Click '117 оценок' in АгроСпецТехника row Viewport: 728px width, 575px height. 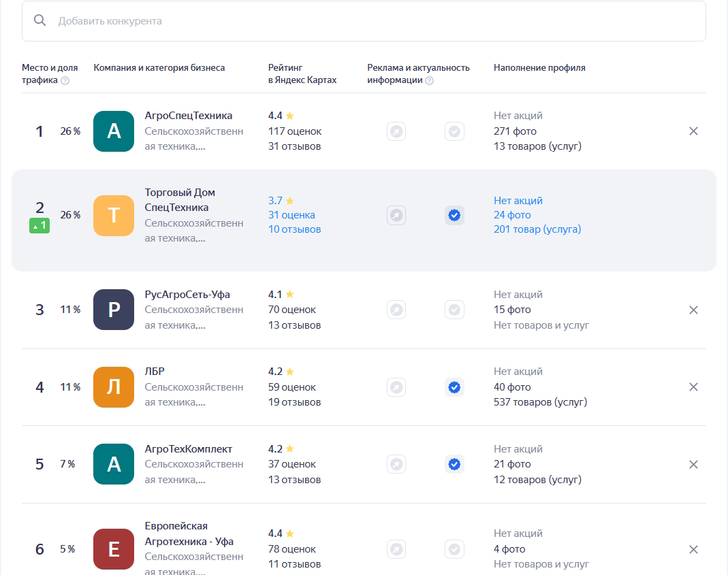[x=295, y=131]
